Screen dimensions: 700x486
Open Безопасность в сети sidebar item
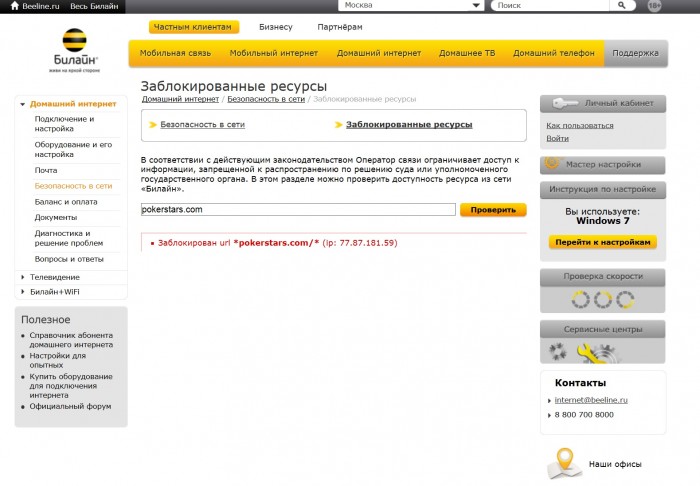[73, 186]
